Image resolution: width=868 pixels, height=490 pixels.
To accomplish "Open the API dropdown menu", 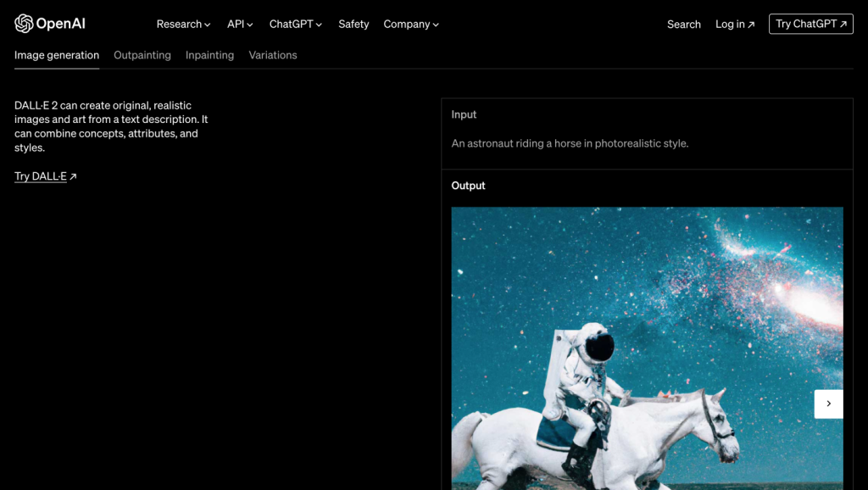I will click(239, 24).
